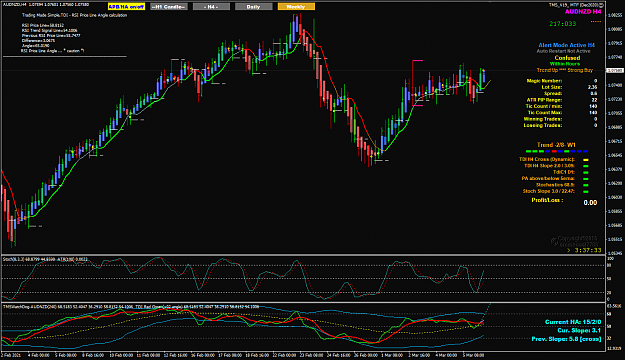Viewport: 625px width, 360px height.
Task: Click the Magic Number label
Action: tap(544, 81)
